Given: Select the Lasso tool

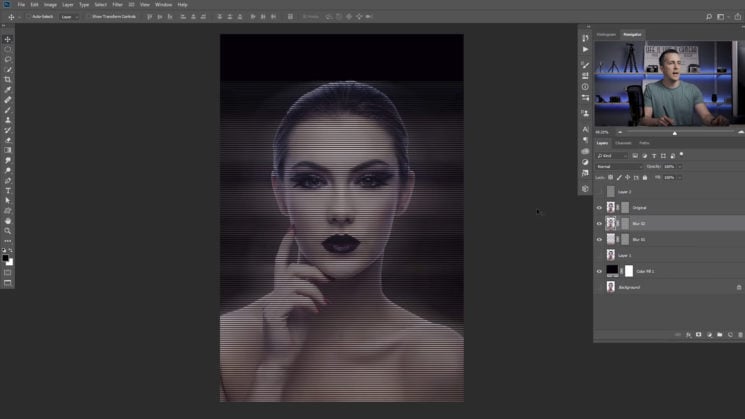Looking at the screenshot, I should click(8, 59).
